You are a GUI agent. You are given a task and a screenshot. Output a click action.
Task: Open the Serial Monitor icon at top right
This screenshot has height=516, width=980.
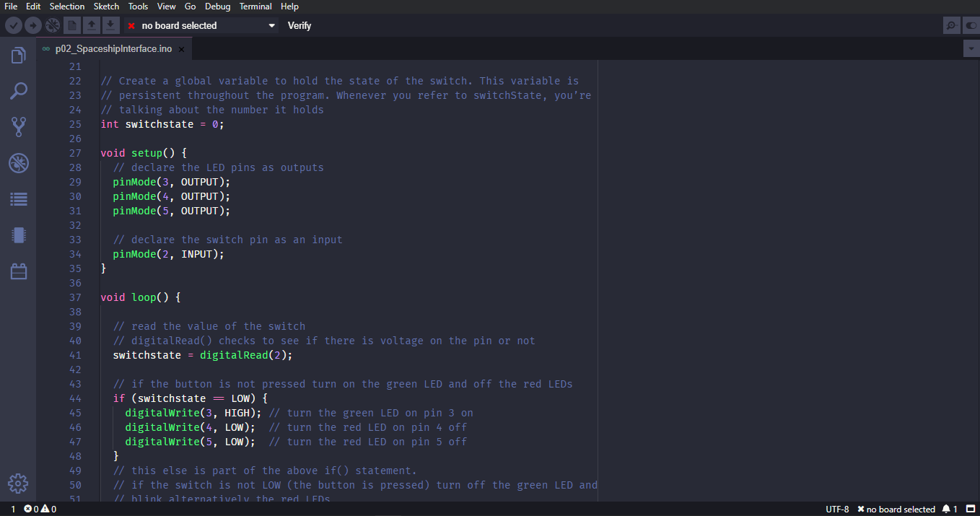click(x=971, y=25)
